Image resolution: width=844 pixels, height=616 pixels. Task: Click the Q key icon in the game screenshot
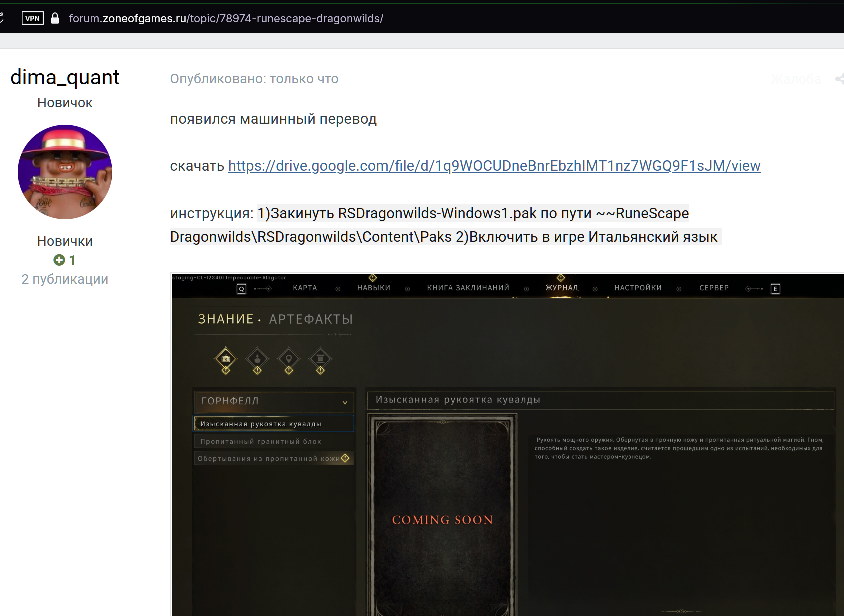pos(242,289)
